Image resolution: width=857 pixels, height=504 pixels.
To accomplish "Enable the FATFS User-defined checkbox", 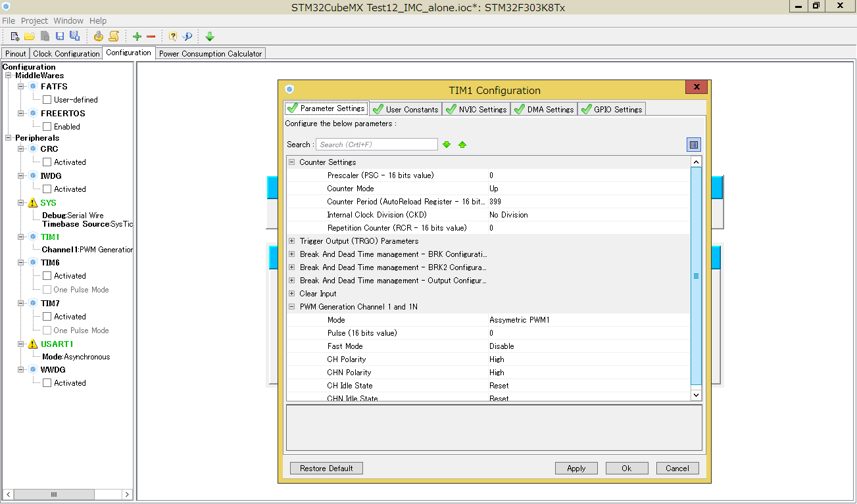I will [46, 99].
